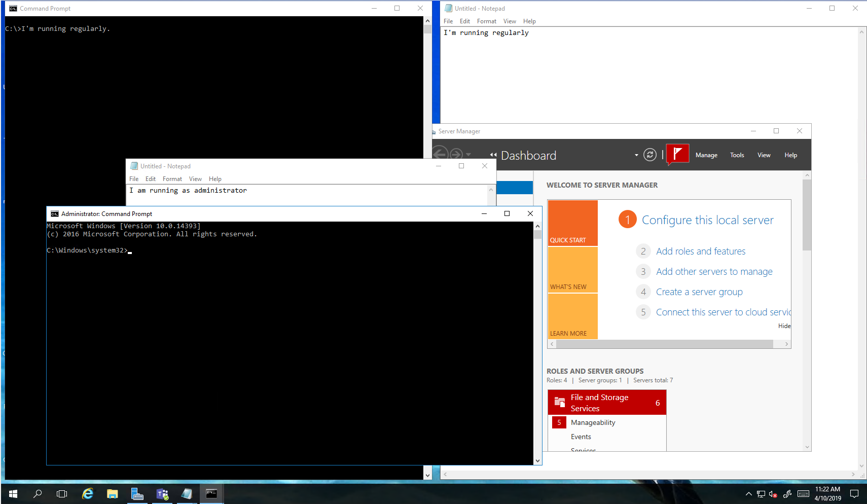Click Create a server group link
The width and height of the screenshot is (867, 504).
tap(699, 292)
